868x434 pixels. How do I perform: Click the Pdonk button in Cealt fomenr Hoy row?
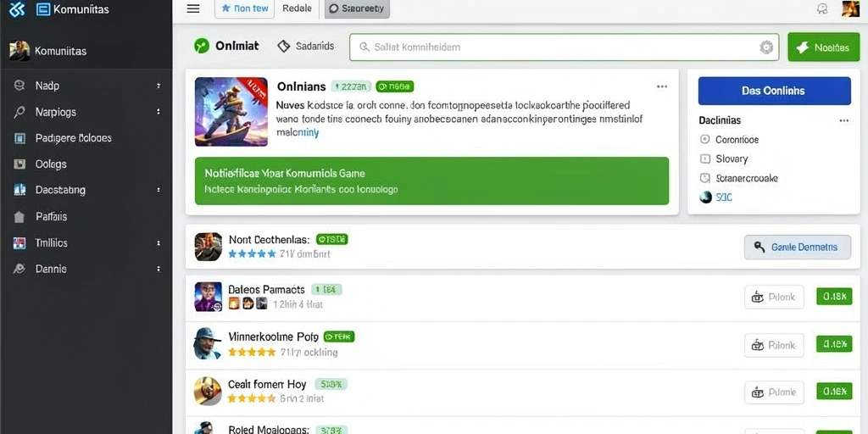pos(774,392)
